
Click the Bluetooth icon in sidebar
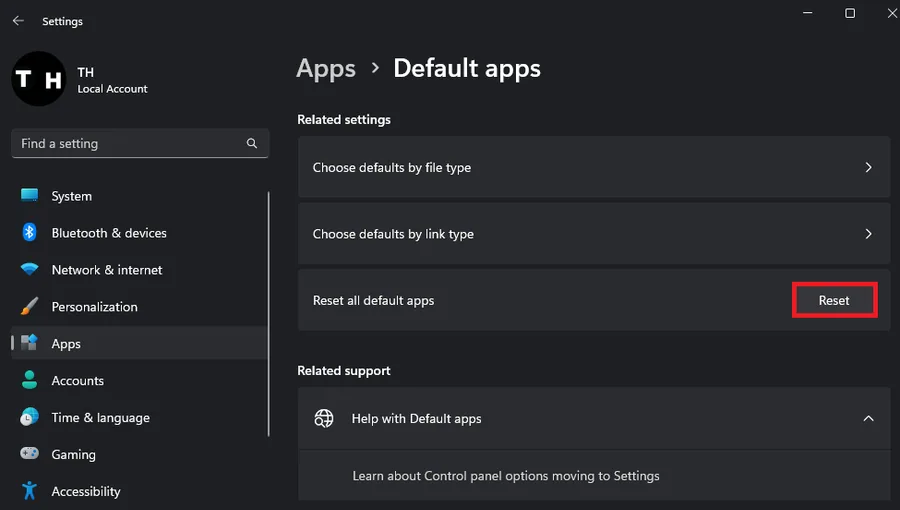(29, 232)
